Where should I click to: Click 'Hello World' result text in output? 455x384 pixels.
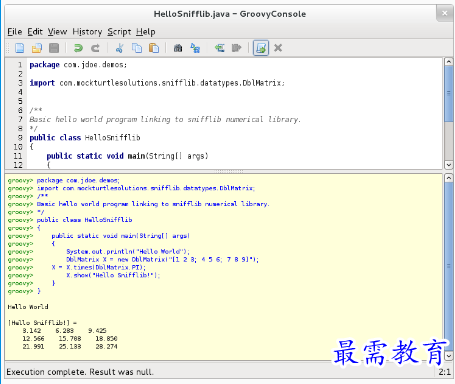pyautogui.click(x=28, y=307)
